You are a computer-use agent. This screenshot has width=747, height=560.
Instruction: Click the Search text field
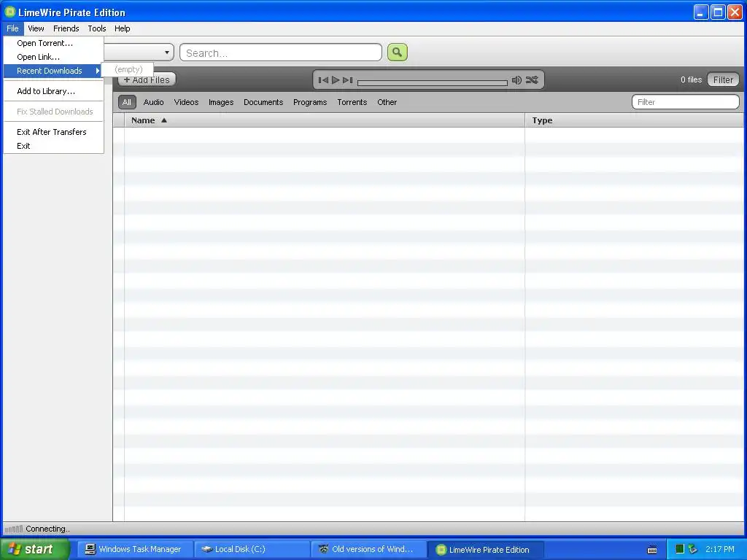[x=281, y=52]
